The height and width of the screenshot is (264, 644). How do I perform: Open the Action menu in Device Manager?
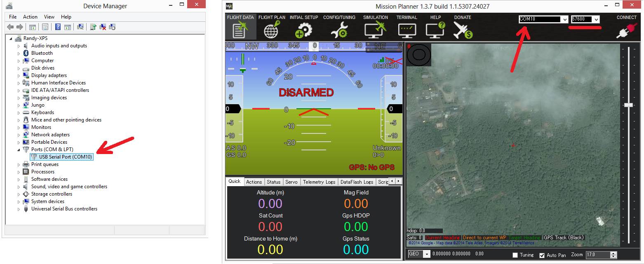[30, 17]
